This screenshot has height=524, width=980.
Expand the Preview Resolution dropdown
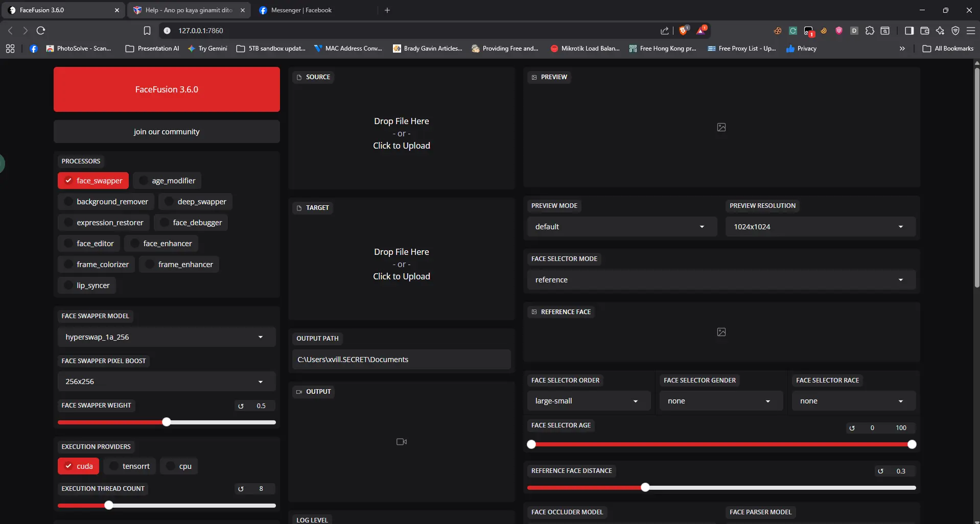click(821, 227)
